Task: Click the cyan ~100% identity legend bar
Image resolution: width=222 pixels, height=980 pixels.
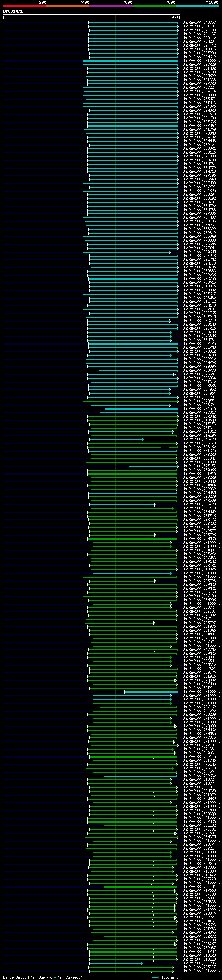Action: [197, 6]
